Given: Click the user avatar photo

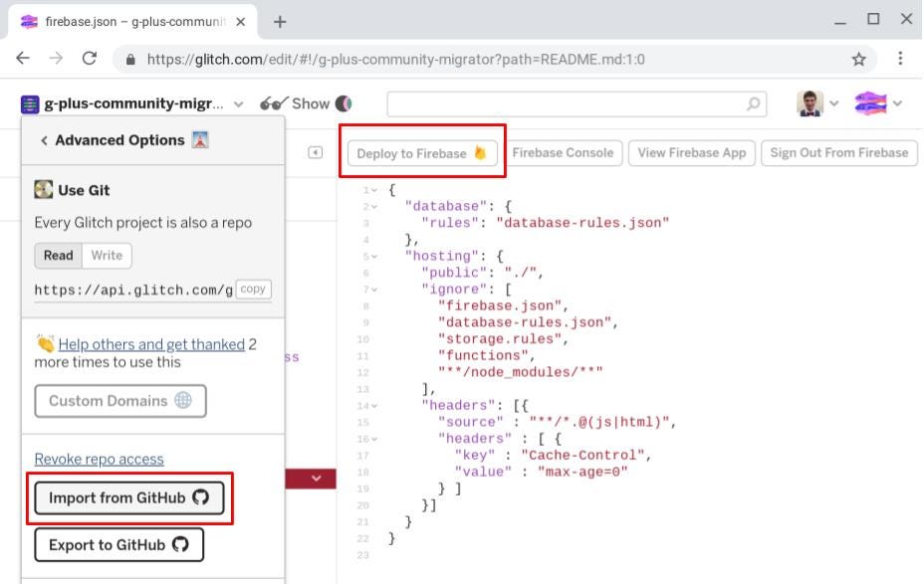Looking at the screenshot, I should [x=810, y=103].
